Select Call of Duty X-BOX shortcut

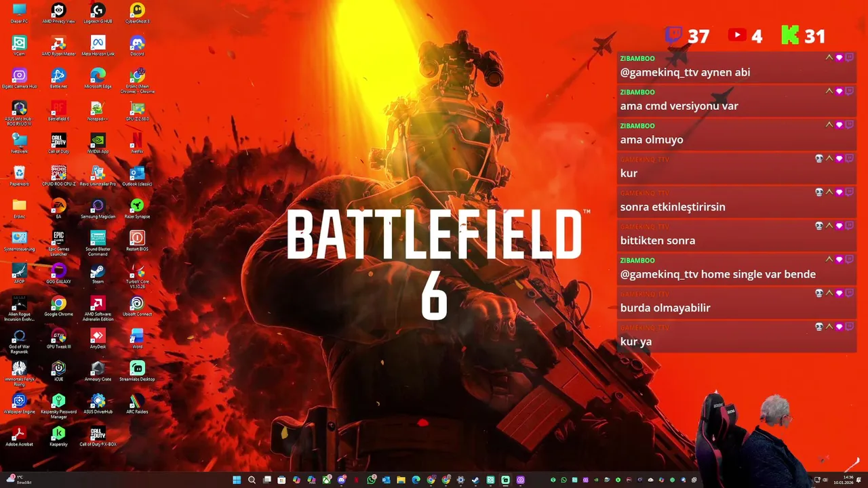98,436
